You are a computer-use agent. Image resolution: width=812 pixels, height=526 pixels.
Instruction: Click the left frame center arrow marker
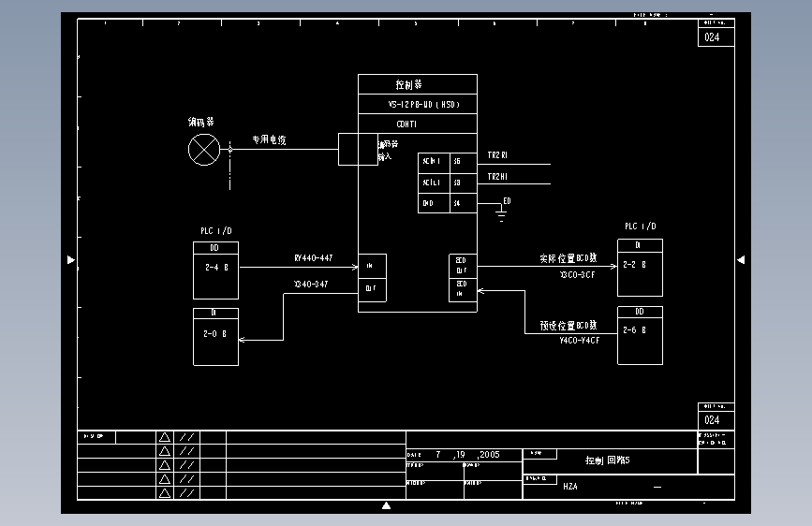point(71,260)
